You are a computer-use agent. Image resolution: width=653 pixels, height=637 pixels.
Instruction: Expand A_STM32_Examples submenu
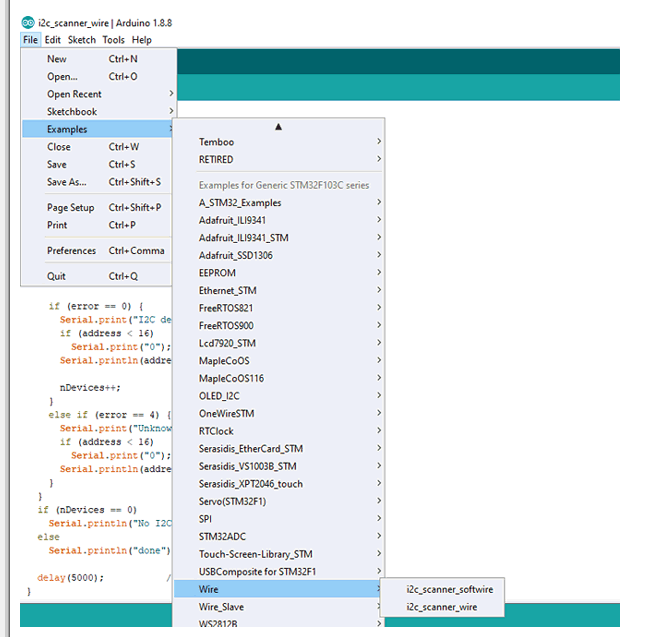278,203
